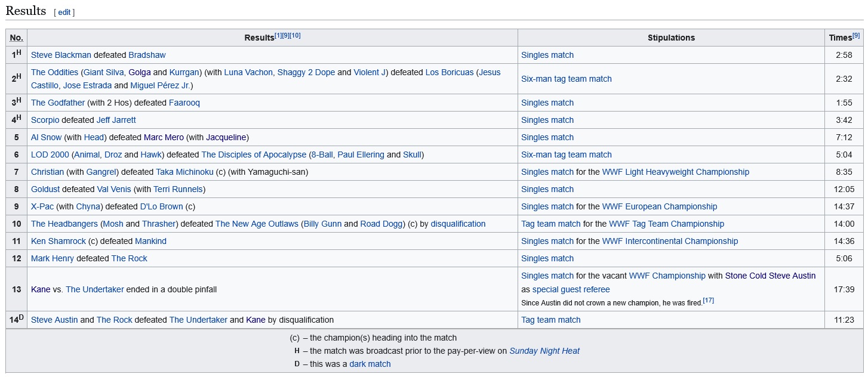Click the edit link beside Results heading
868x377 pixels.
tap(64, 12)
